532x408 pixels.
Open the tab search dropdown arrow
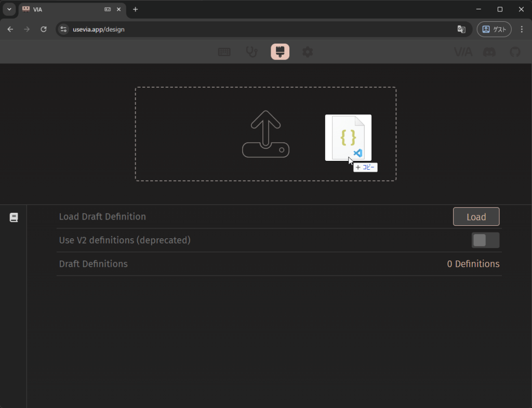coord(9,9)
